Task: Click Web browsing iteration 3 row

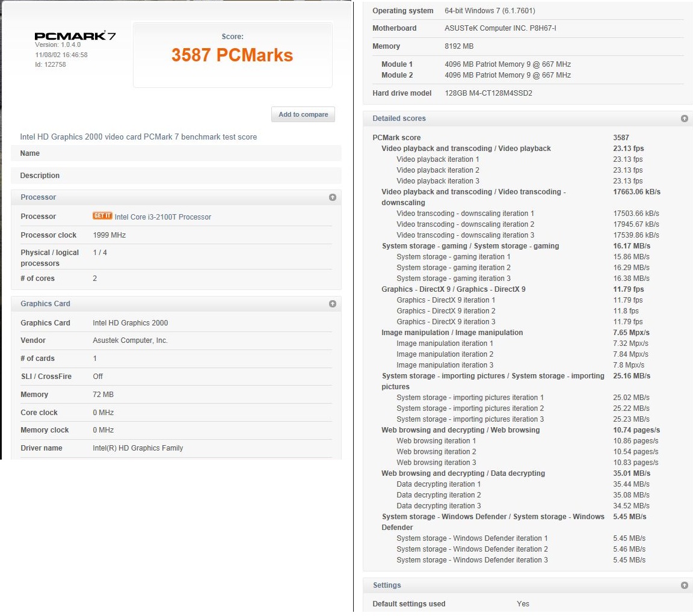Action: pyautogui.click(x=527, y=463)
